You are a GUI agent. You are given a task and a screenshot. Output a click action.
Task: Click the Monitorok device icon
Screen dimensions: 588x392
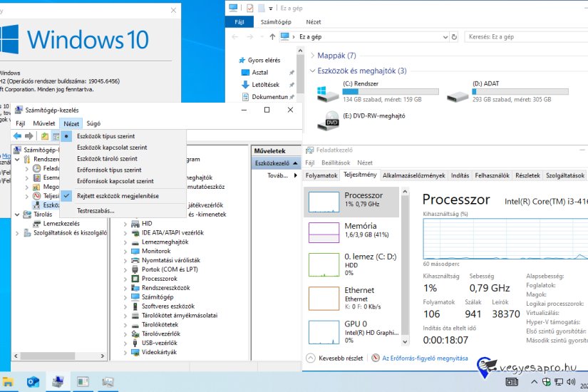[x=135, y=251]
